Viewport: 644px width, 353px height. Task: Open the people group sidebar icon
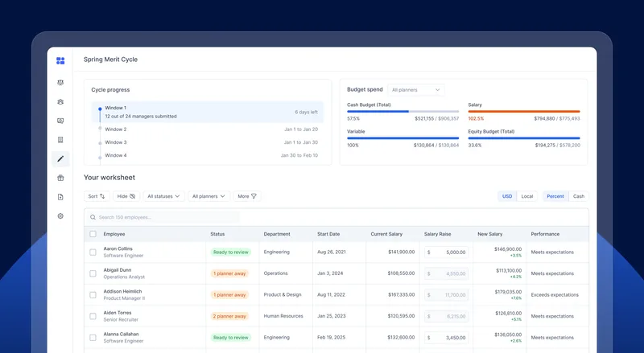click(60, 102)
